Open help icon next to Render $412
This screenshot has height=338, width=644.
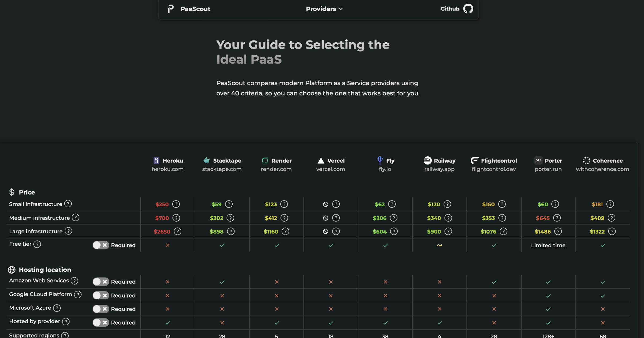pyautogui.click(x=284, y=218)
